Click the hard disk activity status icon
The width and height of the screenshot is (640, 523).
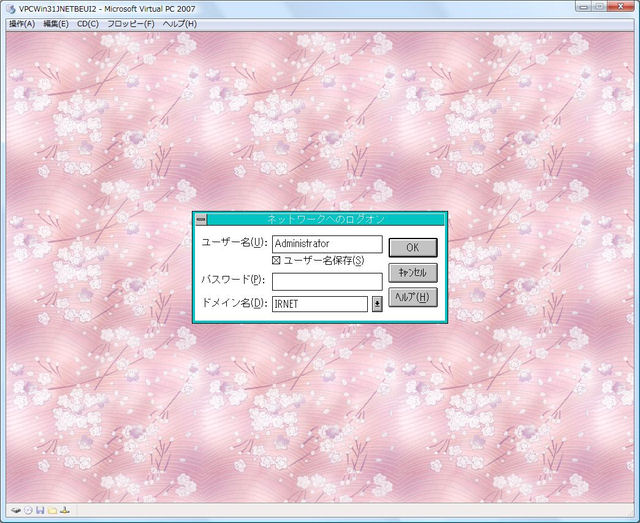tap(16, 510)
